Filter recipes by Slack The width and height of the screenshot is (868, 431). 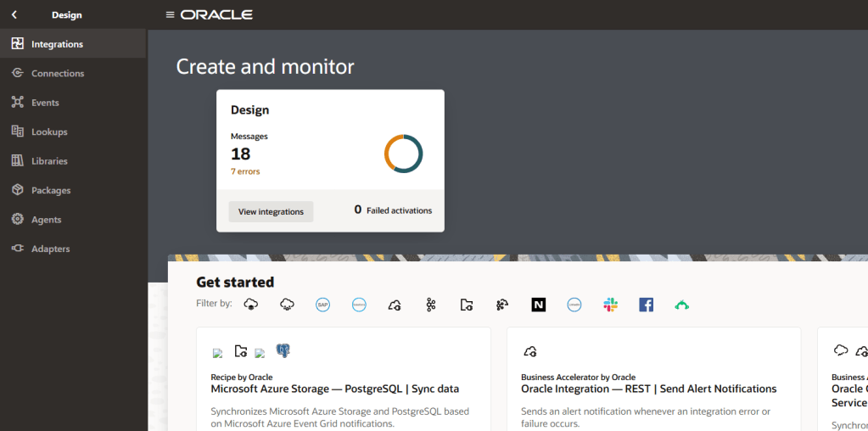tap(610, 305)
